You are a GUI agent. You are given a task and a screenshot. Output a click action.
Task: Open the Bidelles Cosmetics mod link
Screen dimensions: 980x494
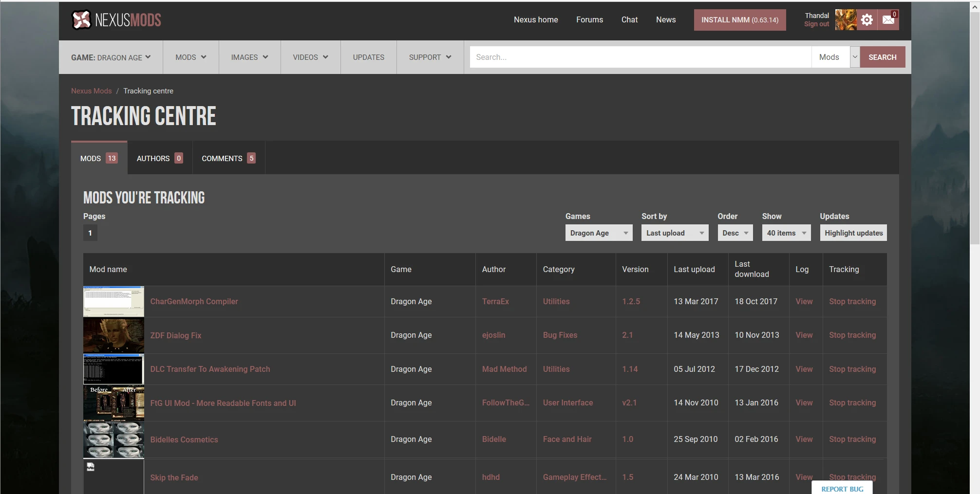(x=184, y=439)
